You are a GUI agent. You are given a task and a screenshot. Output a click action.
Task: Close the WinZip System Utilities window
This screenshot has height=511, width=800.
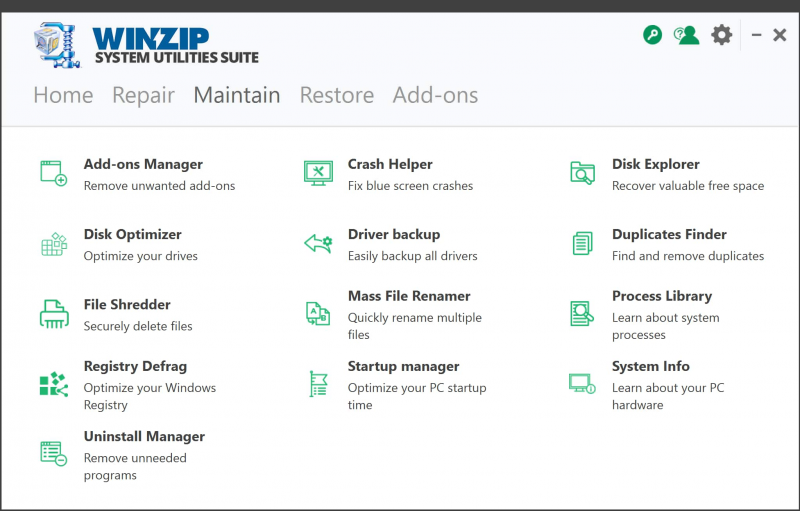(780, 35)
